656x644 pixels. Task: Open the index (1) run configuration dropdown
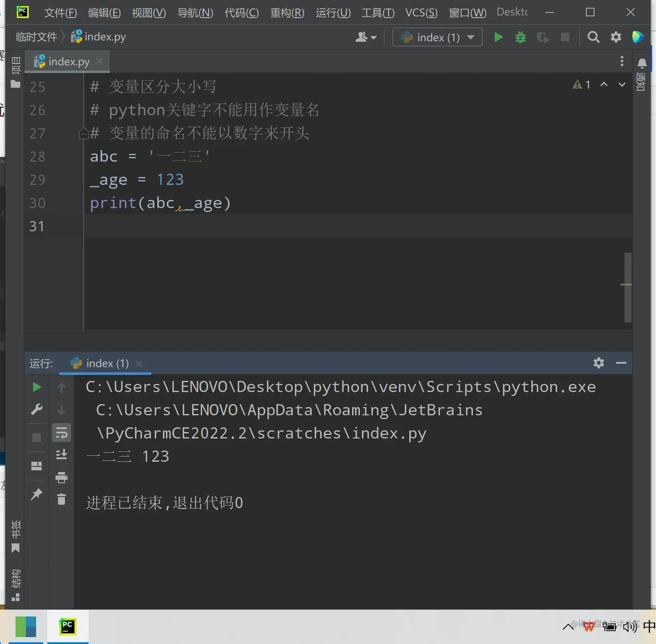click(x=437, y=37)
